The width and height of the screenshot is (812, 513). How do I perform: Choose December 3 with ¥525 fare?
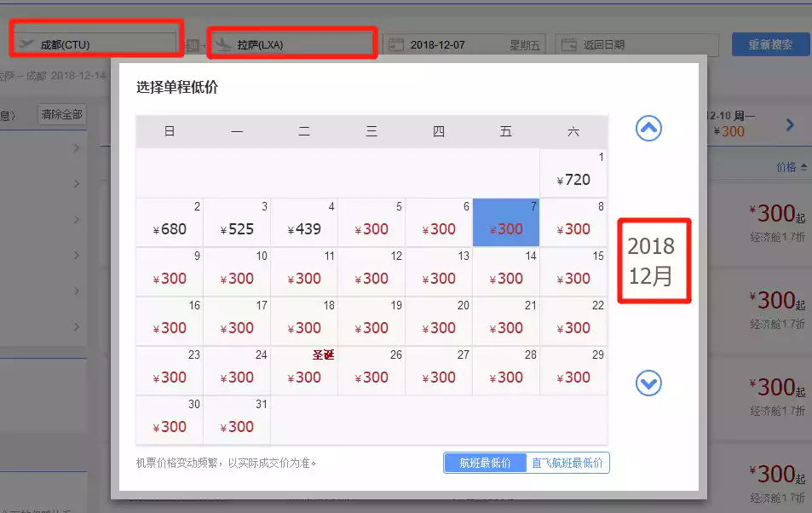237,222
